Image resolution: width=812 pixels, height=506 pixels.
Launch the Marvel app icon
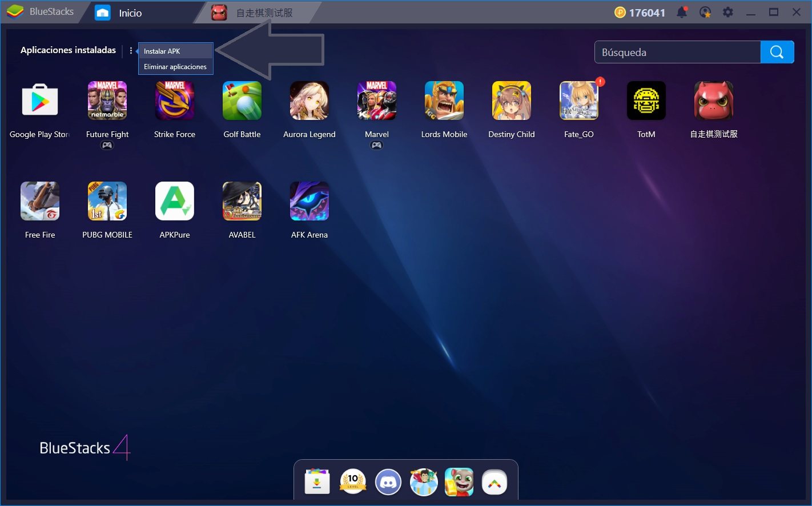tap(377, 101)
